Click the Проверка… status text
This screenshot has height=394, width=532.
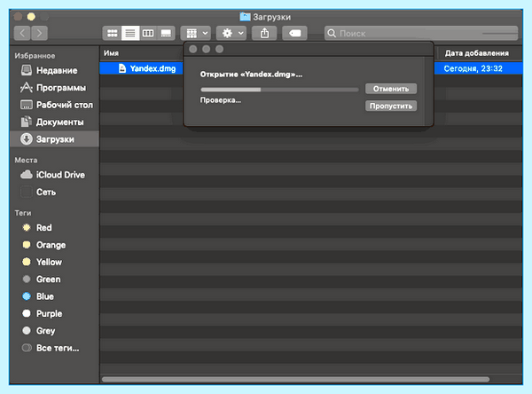coord(221,100)
